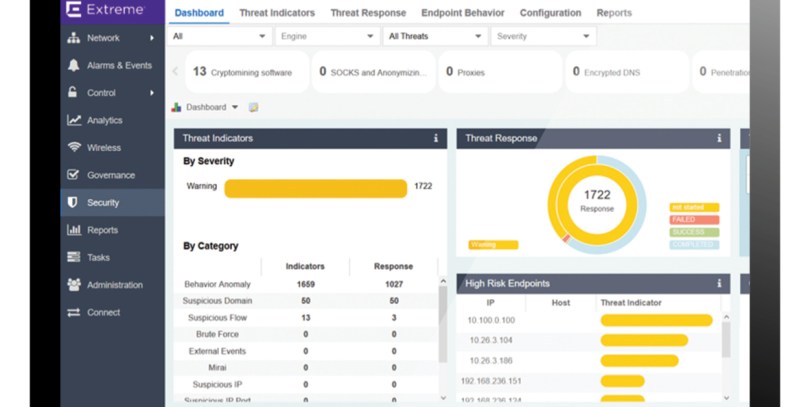Screen dimensions: 810x407
Task: Click the Reports bar chart icon
Action: (74, 230)
